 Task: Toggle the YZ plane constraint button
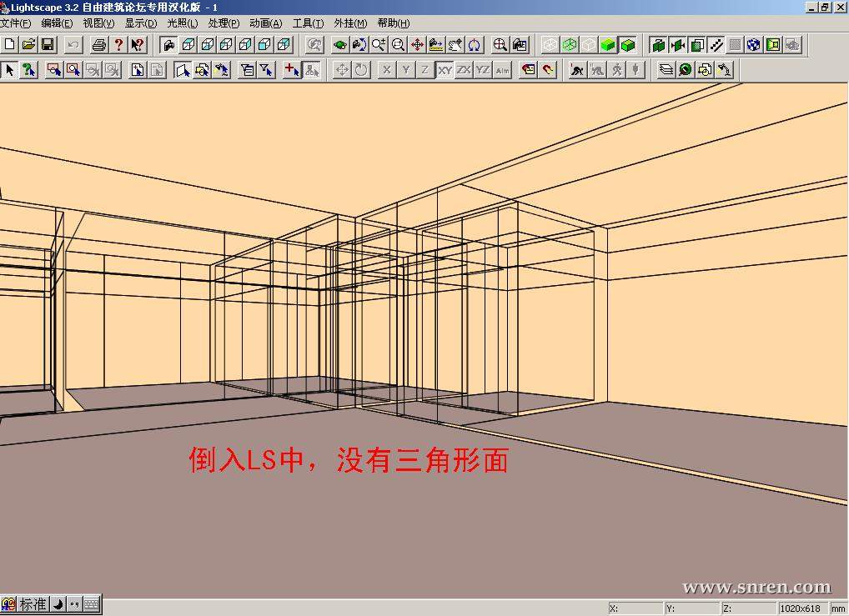(x=483, y=70)
